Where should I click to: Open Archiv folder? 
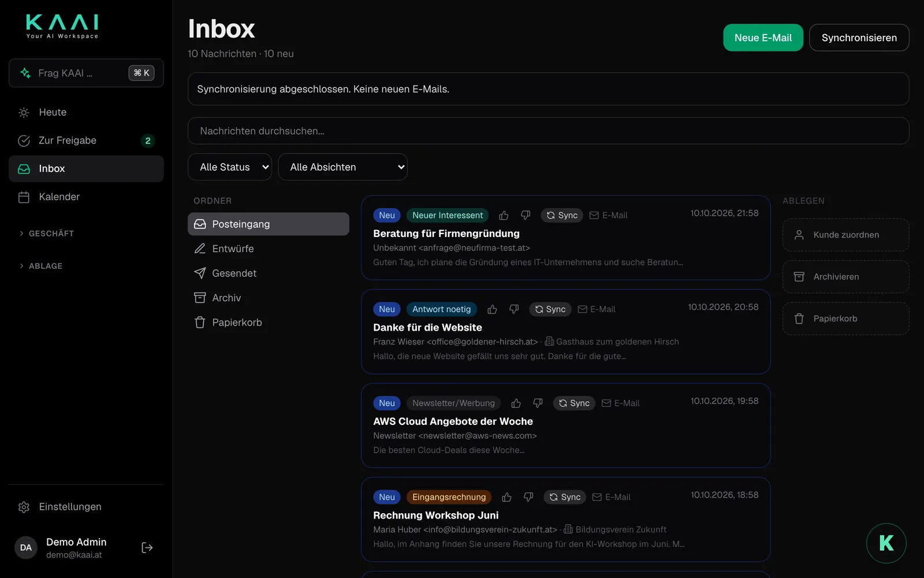click(x=269, y=298)
